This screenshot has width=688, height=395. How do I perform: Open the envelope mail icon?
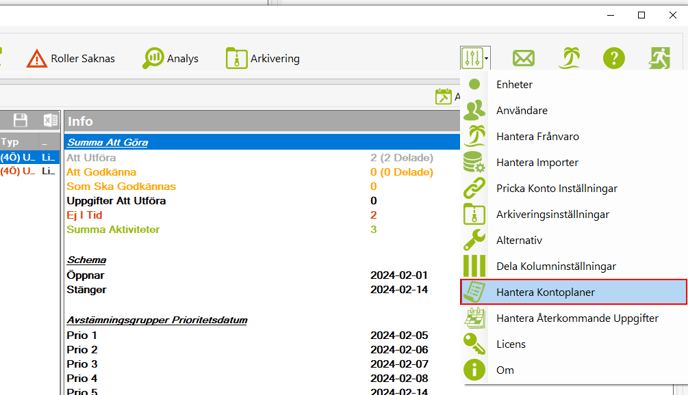click(523, 58)
